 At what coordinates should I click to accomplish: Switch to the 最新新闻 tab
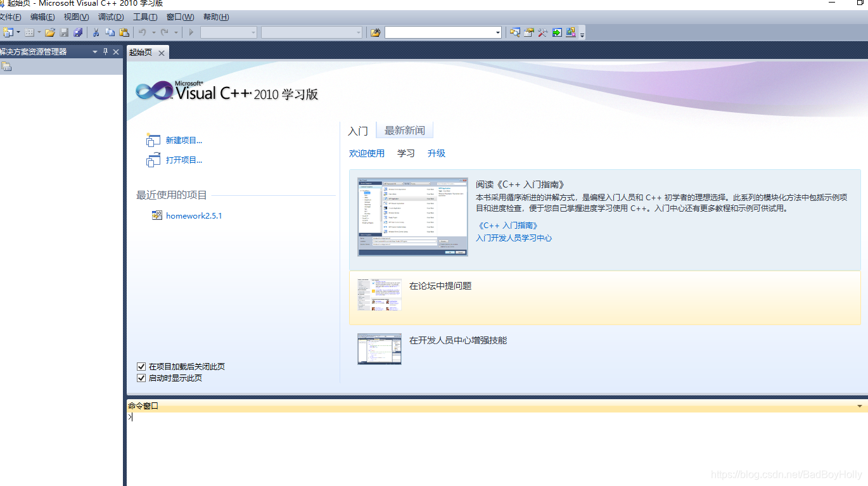[405, 131]
